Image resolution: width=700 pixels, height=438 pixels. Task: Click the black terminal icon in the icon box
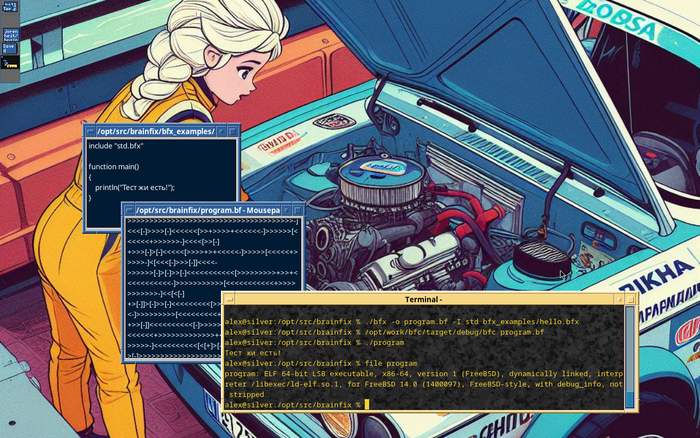click(10, 63)
